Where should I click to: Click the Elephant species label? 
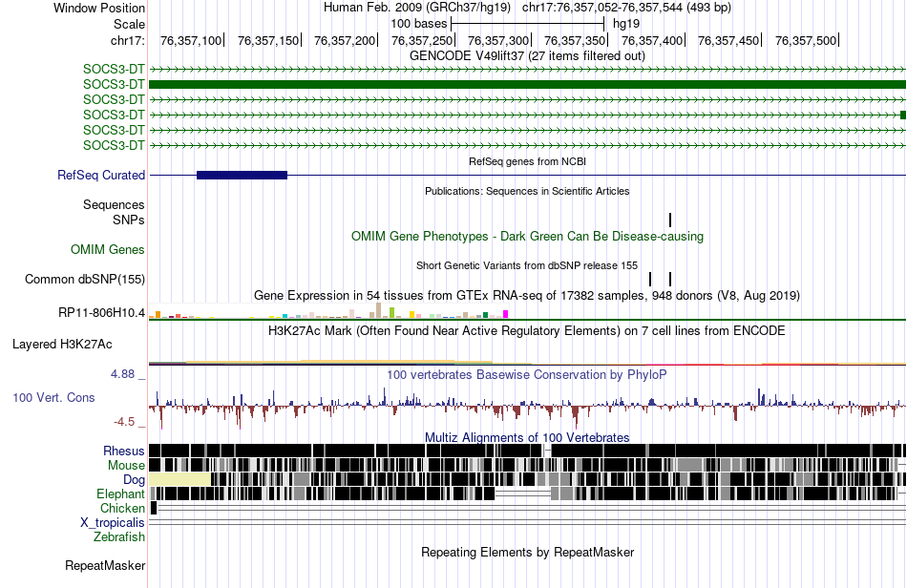(121, 494)
